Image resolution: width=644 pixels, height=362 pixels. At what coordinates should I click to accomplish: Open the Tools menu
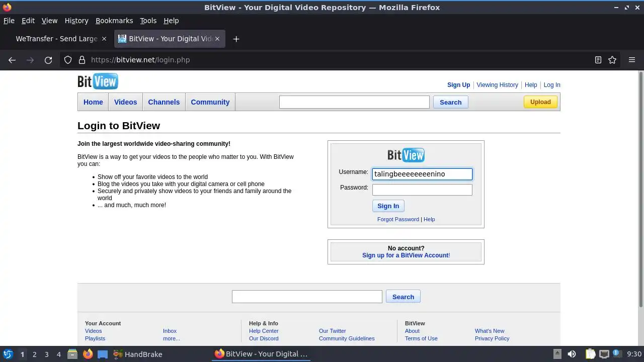148,21
